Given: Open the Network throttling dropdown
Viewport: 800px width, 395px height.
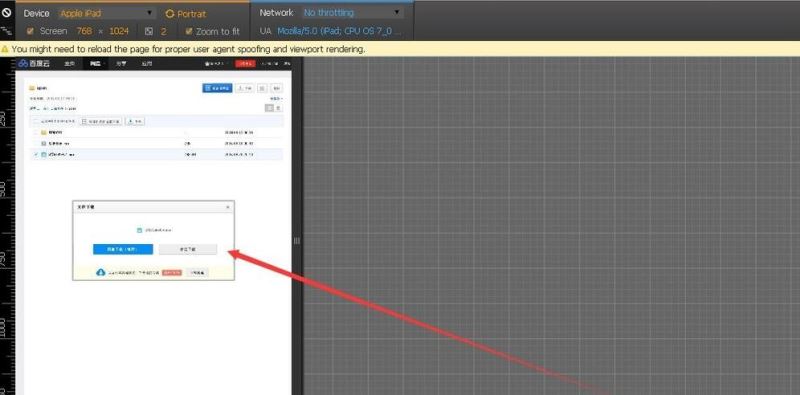Looking at the screenshot, I should [352, 13].
